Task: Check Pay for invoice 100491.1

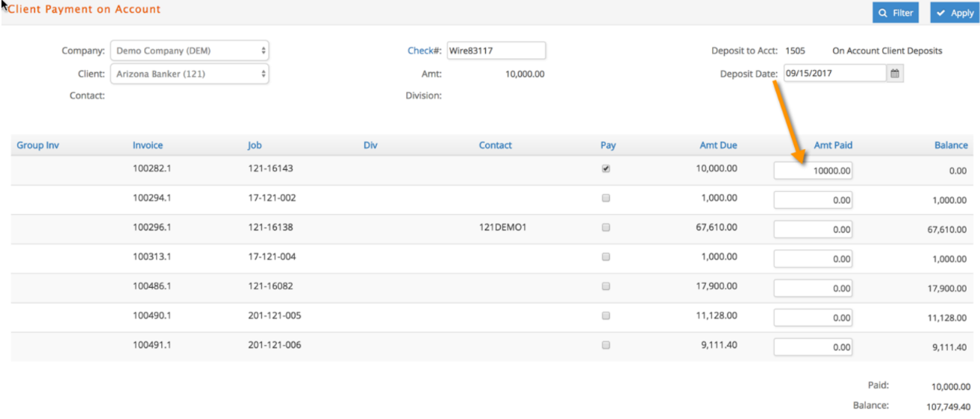Action: click(x=605, y=345)
